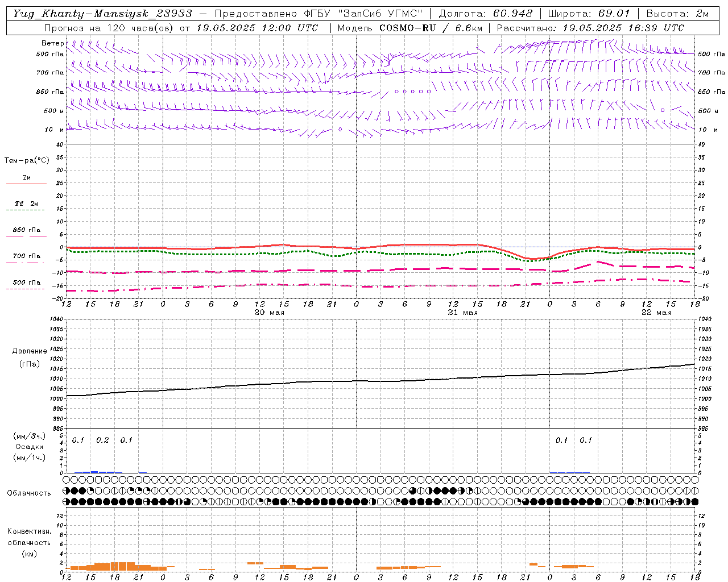
Task: Click the Давление pressure panel label
Action: point(30,351)
